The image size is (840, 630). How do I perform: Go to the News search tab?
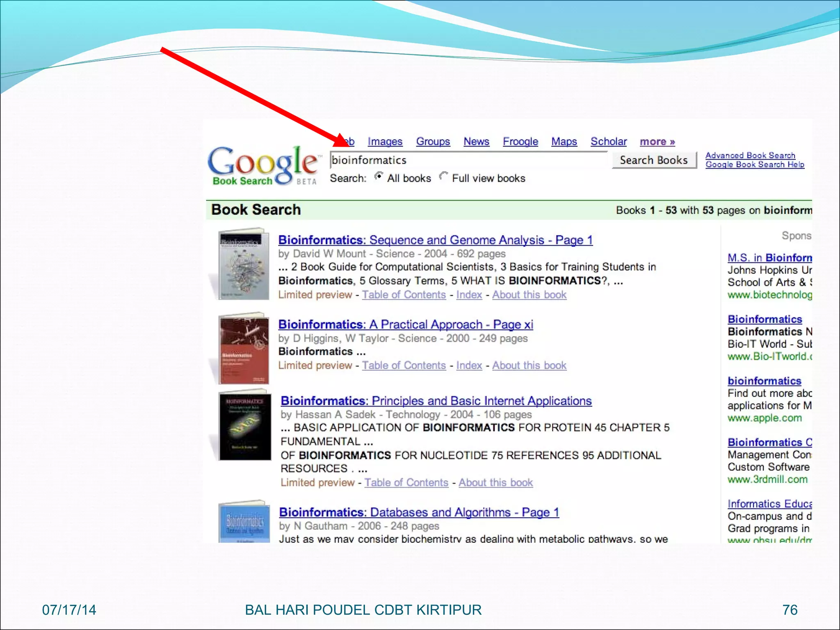476,142
